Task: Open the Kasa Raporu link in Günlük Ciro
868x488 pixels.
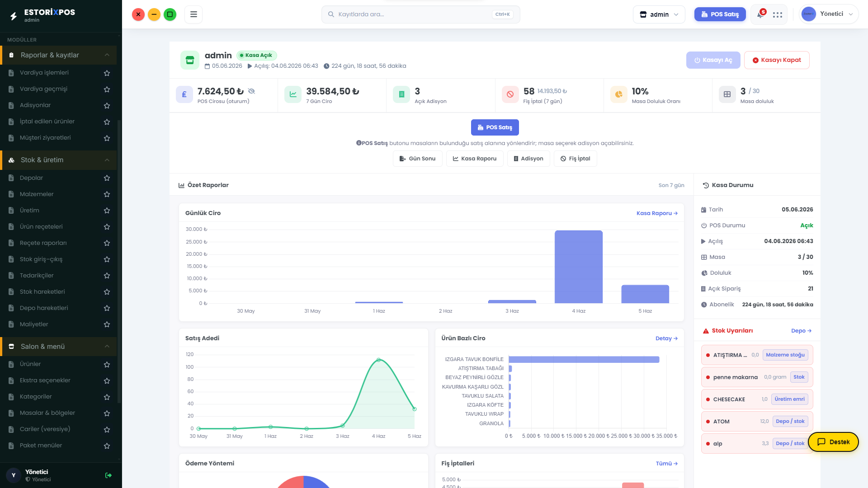Action: tap(657, 213)
